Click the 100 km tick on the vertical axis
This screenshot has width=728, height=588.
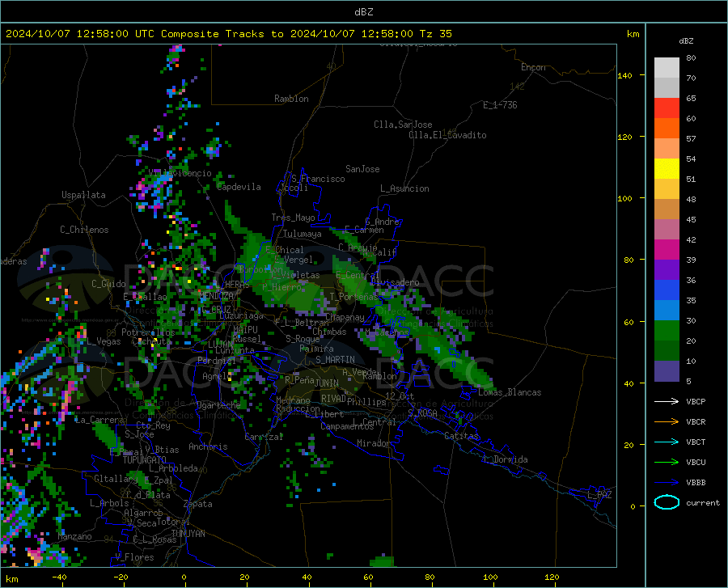[624, 199]
